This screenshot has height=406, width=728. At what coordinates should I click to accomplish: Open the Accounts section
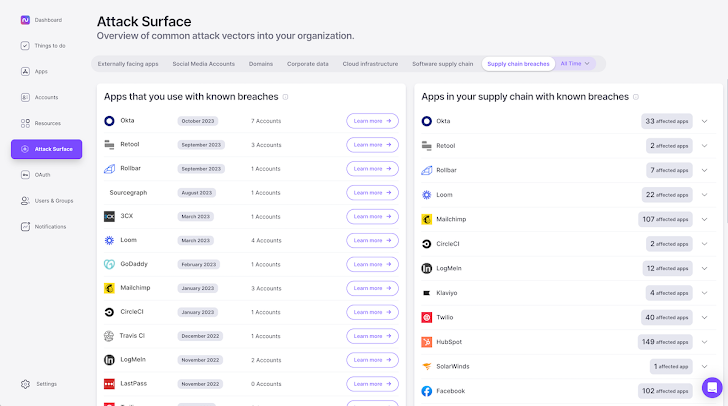pos(45,97)
